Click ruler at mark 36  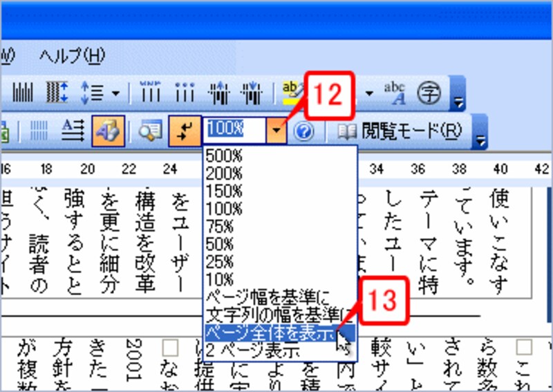click(418, 169)
